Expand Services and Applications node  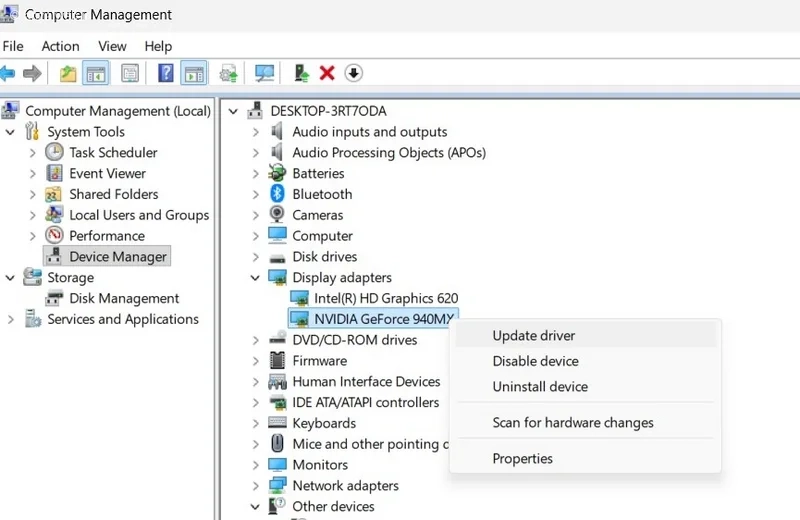(10, 319)
